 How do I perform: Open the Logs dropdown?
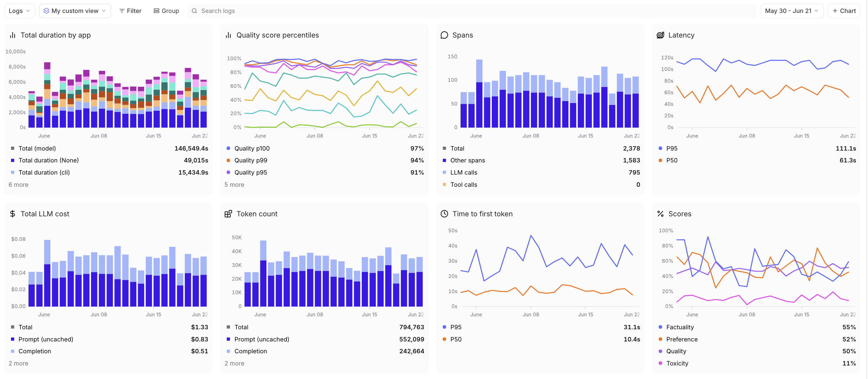click(x=19, y=11)
